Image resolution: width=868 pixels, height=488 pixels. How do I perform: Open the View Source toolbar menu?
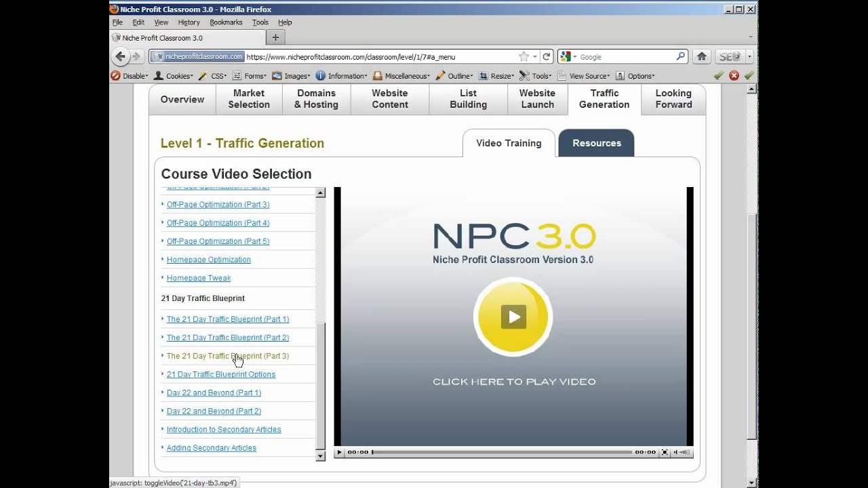584,76
